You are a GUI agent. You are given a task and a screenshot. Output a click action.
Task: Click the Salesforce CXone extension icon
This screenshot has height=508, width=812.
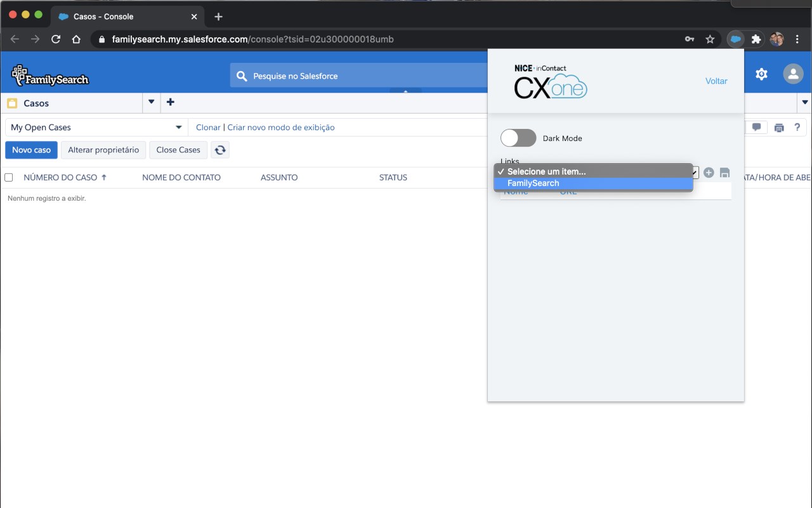point(735,39)
